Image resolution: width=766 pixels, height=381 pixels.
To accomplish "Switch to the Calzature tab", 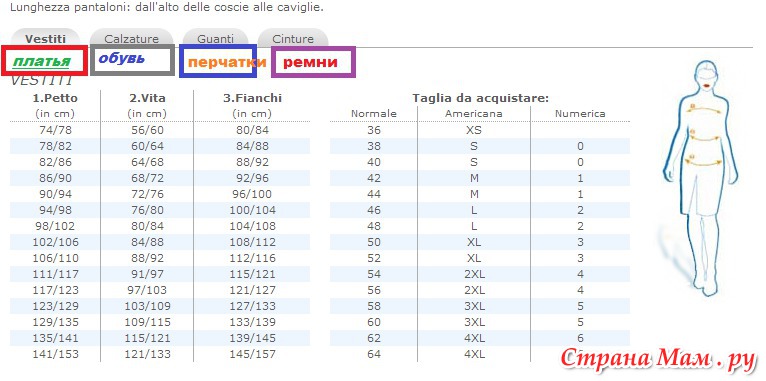I will 131,38.
